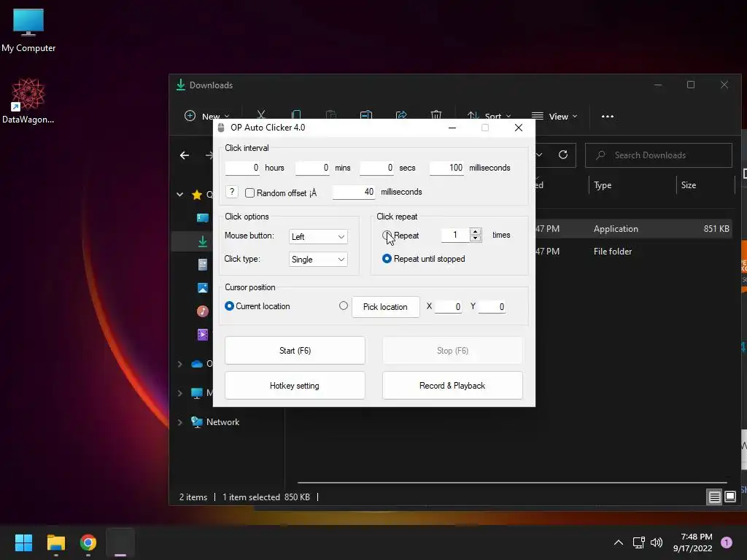Click the Delete trash icon in Downloads toolbar

436,114
